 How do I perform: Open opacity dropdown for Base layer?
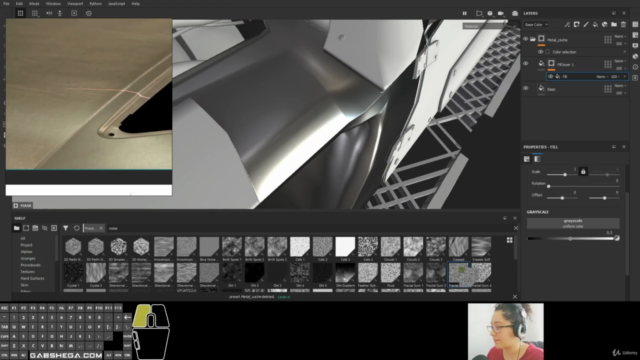tap(620, 93)
